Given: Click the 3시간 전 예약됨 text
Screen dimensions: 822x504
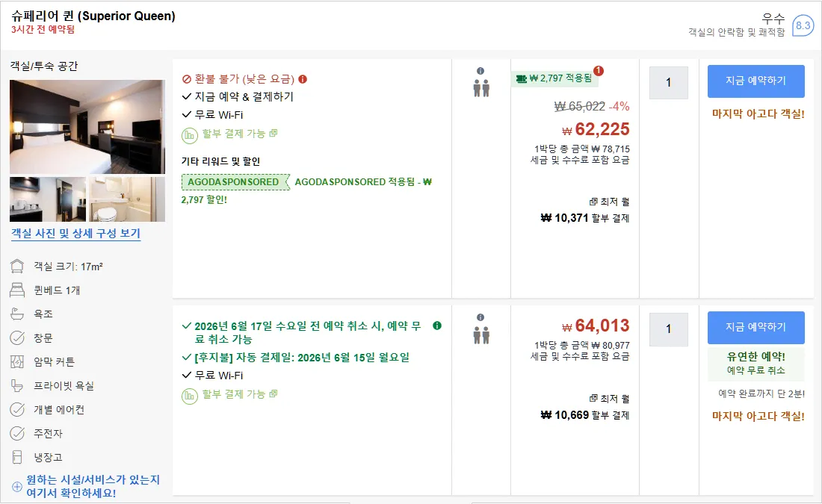Looking at the screenshot, I should coord(43,29).
